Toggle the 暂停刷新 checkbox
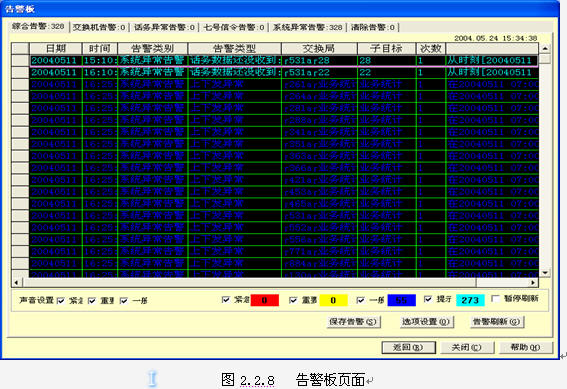The width and height of the screenshot is (567, 389). coord(495,299)
